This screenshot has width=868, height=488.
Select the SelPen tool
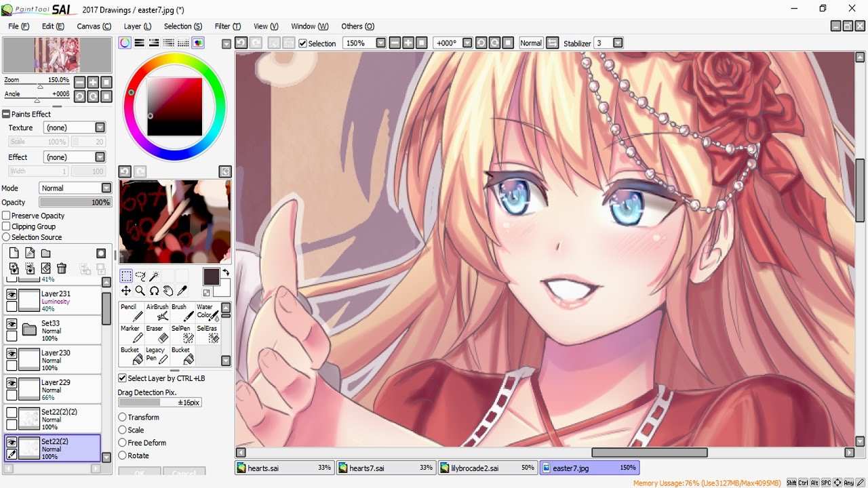click(182, 334)
